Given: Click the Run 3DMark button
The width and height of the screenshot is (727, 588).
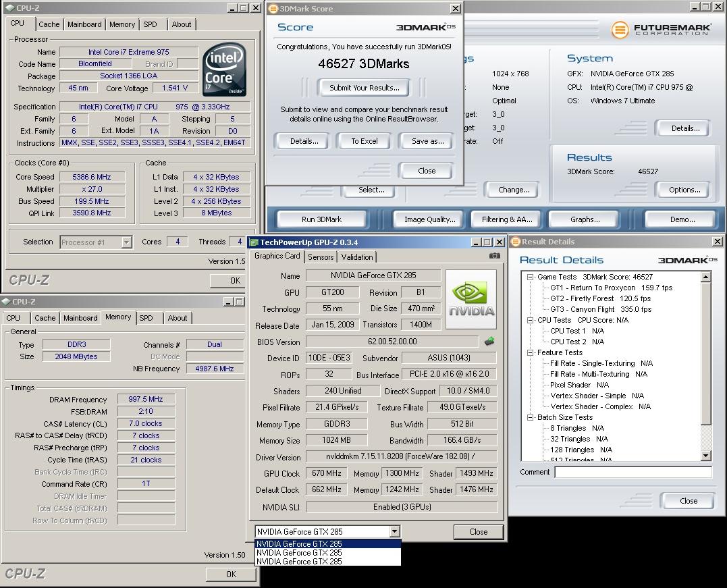Looking at the screenshot, I should pyautogui.click(x=322, y=219).
